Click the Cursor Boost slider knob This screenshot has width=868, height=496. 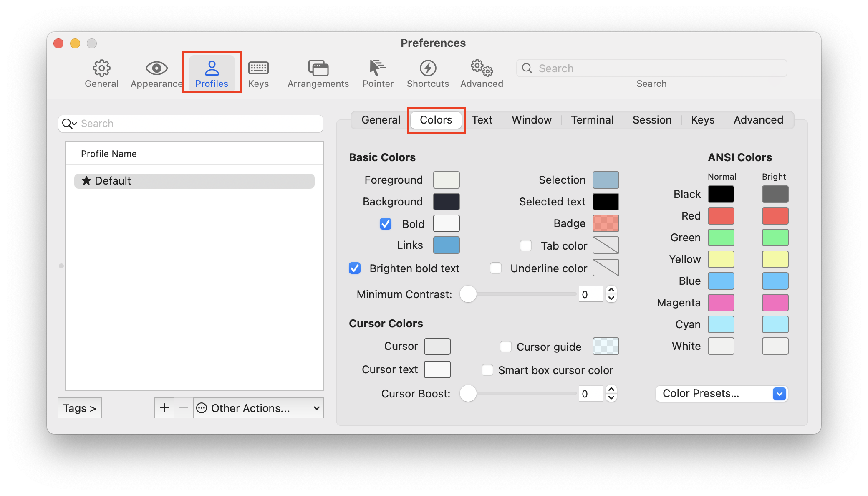pos(468,393)
